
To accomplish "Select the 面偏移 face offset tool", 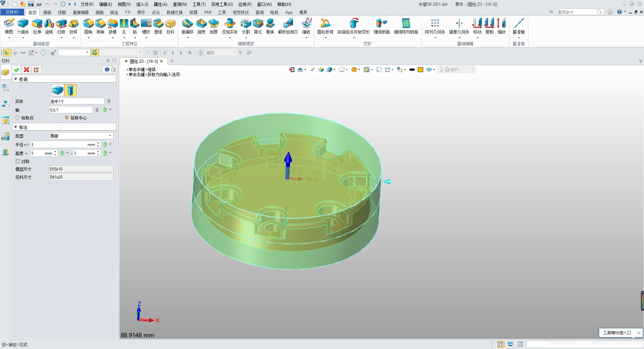I will click(x=187, y=26).
